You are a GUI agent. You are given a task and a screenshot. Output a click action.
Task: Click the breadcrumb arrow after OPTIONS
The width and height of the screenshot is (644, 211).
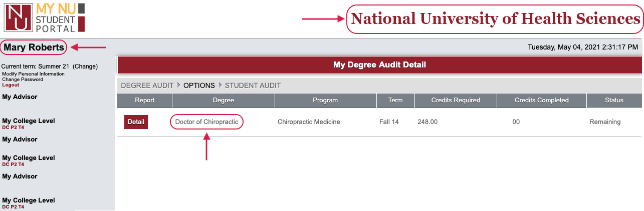pos(220,85)
